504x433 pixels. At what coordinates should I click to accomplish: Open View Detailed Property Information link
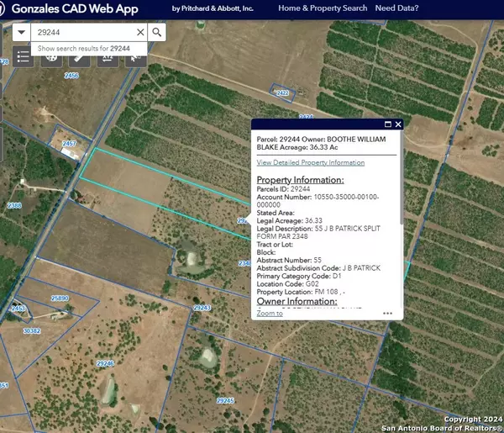pyautogui.click(x=311, y=162)
